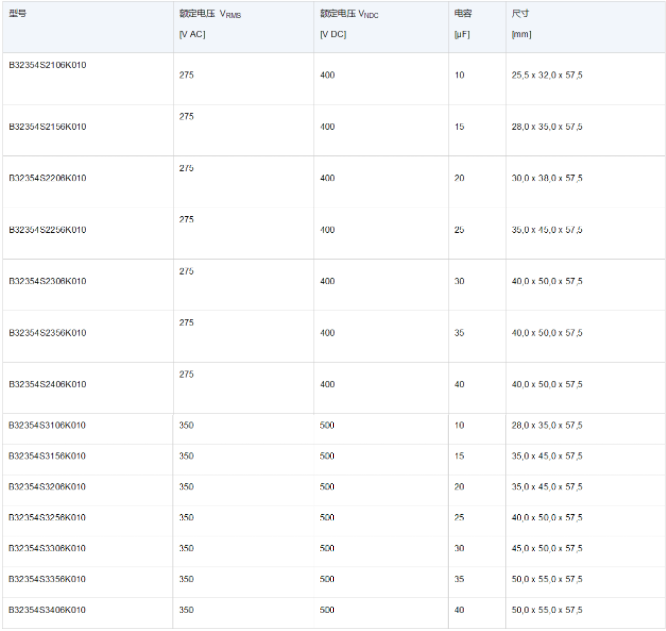This screenshot has height=631, width=666.
Task: Open part B32354S2306K010
Action: [47, 281]
